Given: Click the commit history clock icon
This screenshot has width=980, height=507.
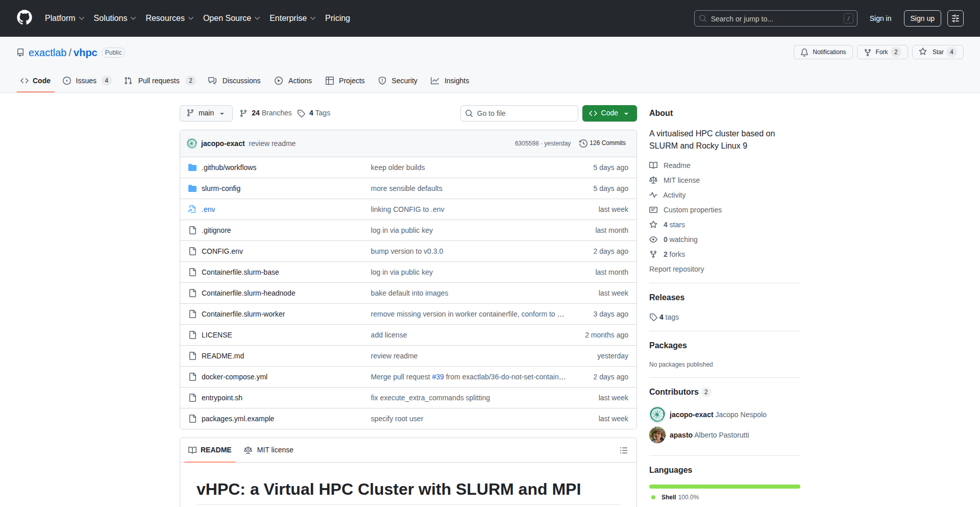Looking at the screenshot, I should pos(584,143).
